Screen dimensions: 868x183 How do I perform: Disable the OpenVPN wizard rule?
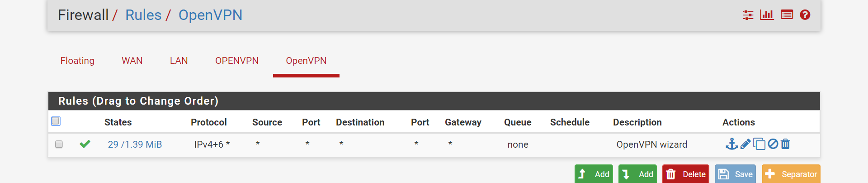(773, 144)
